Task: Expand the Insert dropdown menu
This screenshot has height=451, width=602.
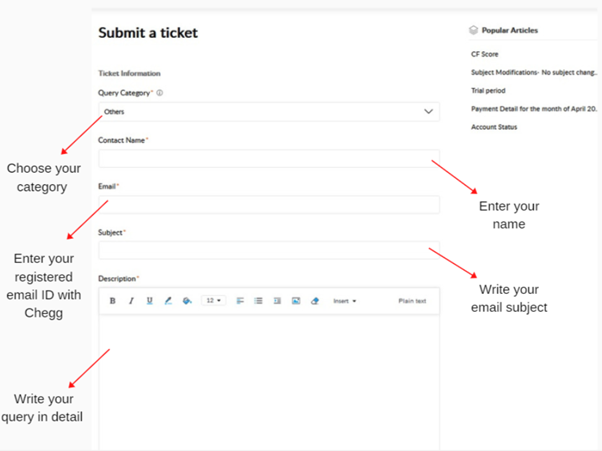Action: 344,301
